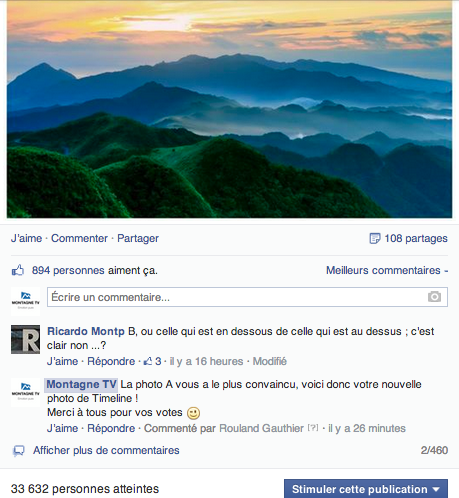Click the camera icon in comment box

pyautogui.click(x=434, y=297)
